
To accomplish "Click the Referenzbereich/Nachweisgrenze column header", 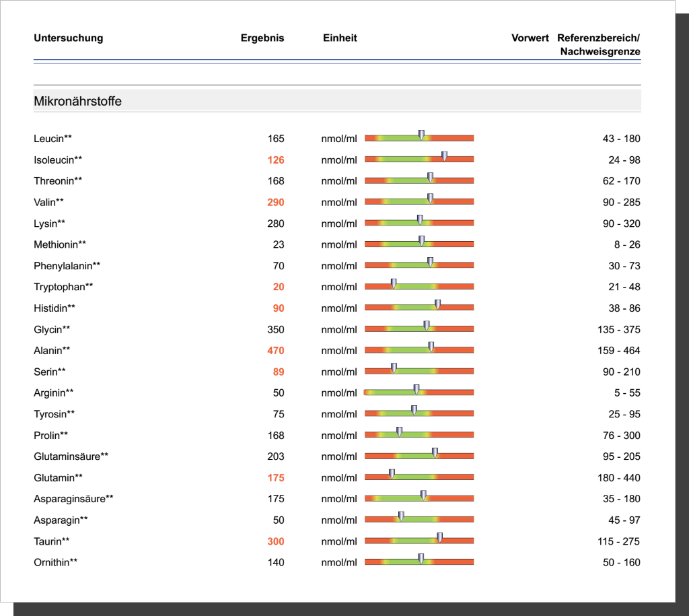I will coord(599,44).
